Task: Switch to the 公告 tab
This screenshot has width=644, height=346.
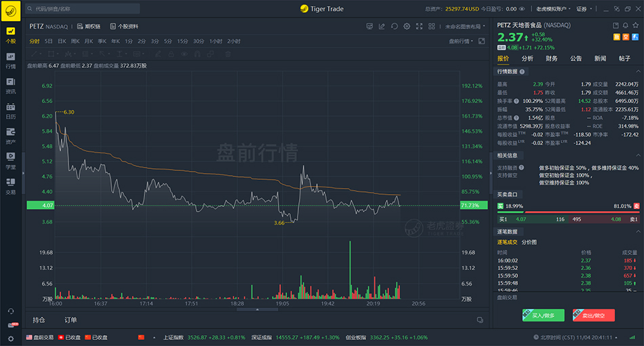Action: coord(576,58)
